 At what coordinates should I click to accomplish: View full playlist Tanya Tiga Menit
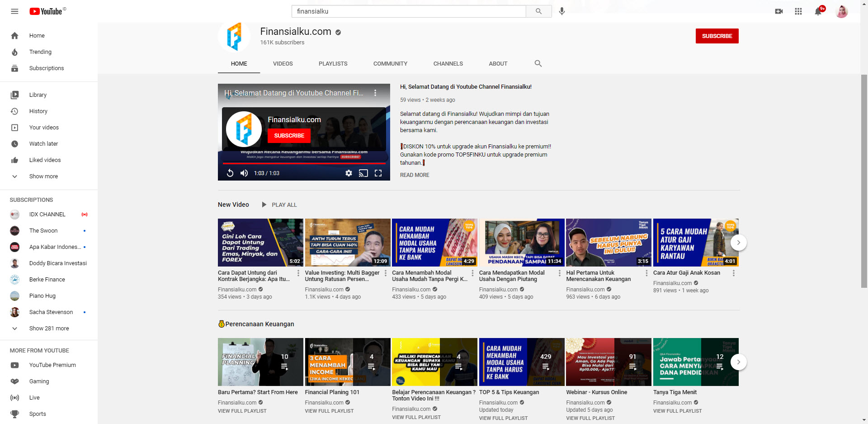(x=678, y=411)
